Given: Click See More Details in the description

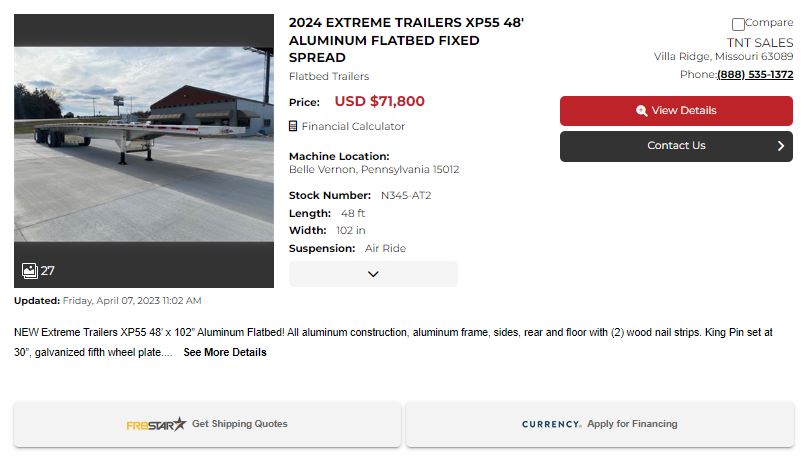Looking at the screenshot, I should tap(225, 352).
